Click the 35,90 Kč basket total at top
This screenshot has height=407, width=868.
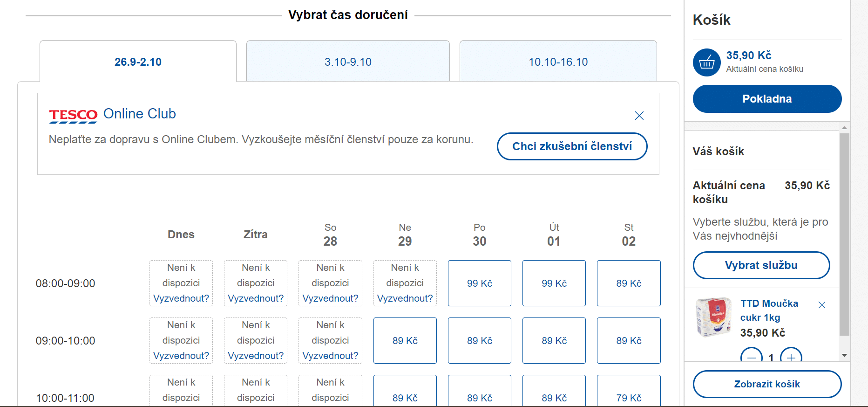click(x=749, y=55)
